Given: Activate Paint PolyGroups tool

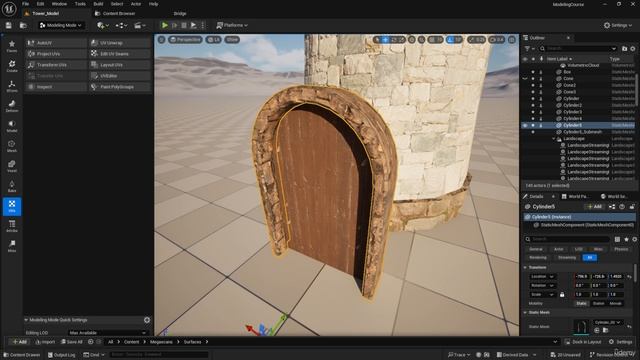Looking at the screenshot, I should point(120,87).
